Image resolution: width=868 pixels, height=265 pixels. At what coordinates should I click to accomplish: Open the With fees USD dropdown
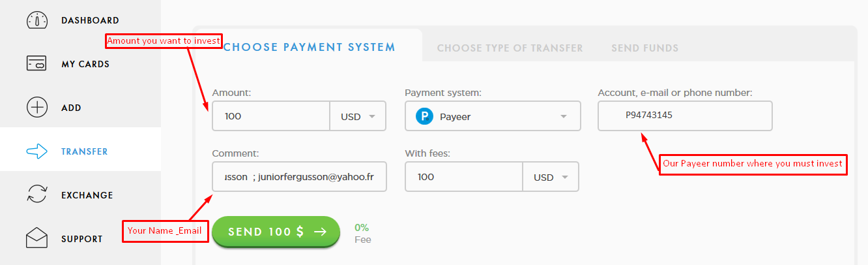point(551,177)
